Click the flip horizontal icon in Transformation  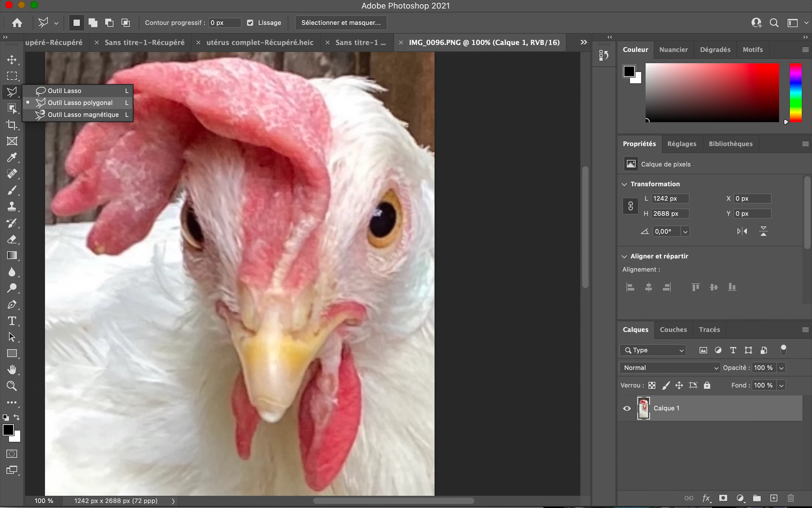tap(742, 231)
